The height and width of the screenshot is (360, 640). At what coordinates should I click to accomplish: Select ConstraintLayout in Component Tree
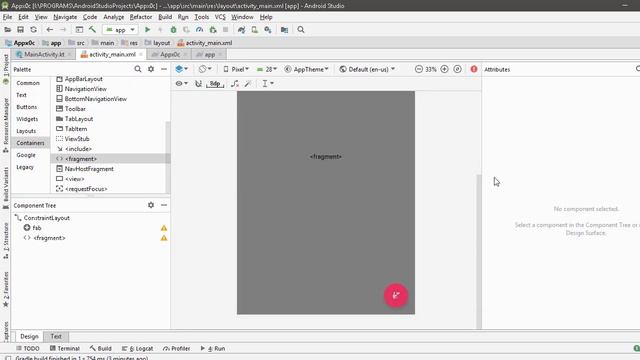point(46,218)
